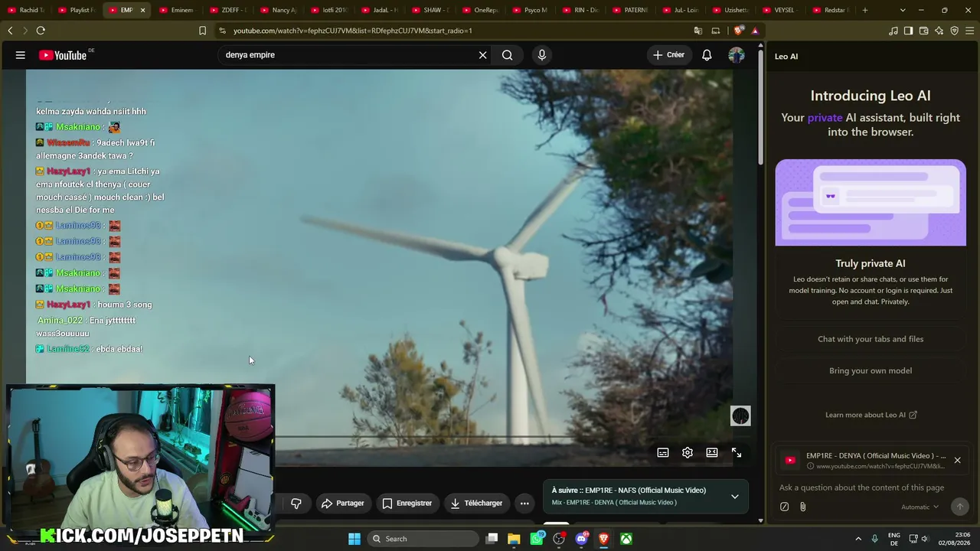
Task: Bookmark this page in the address bar
Action: (x=202, y=31)
